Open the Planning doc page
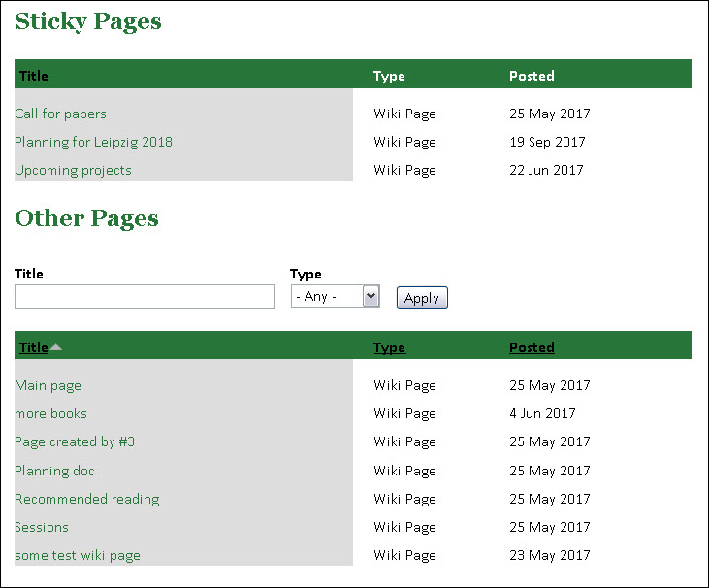Viewport: 709px width, 588px height. tap(54, 471)
